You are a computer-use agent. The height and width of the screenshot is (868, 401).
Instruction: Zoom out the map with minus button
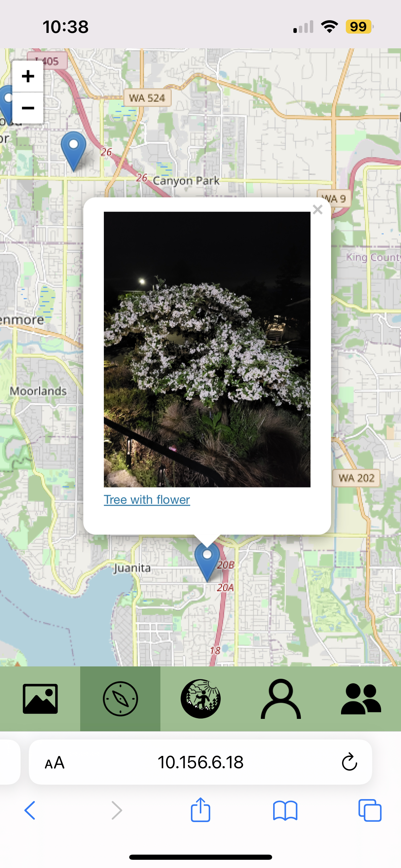coord(28,108)
